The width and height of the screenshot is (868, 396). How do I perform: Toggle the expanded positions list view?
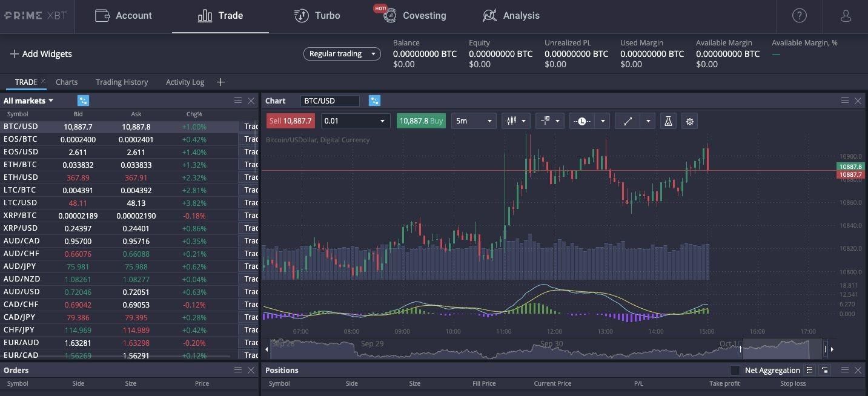pos(810,370)
